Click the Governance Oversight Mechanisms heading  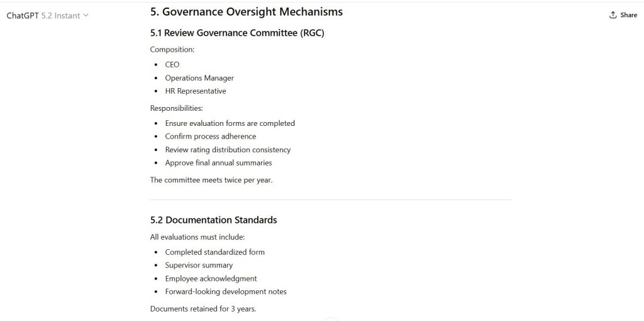pos(247,11)
